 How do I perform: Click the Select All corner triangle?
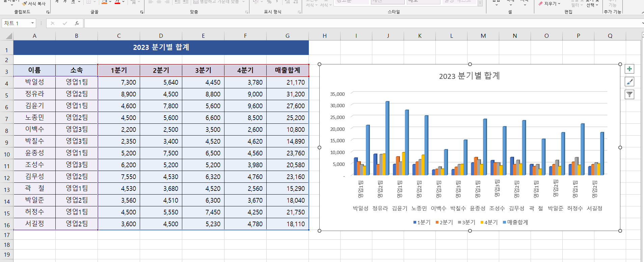pos(9,36)
